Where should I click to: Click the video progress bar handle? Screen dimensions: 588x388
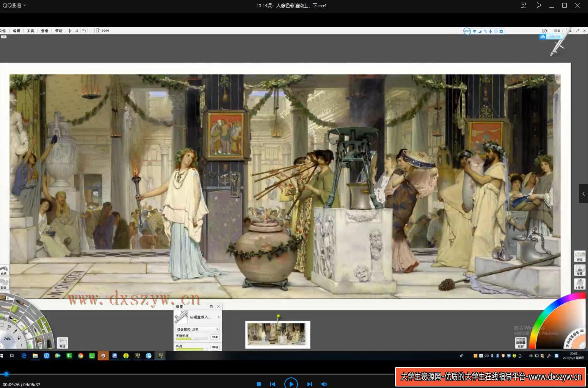coord(6,374)
